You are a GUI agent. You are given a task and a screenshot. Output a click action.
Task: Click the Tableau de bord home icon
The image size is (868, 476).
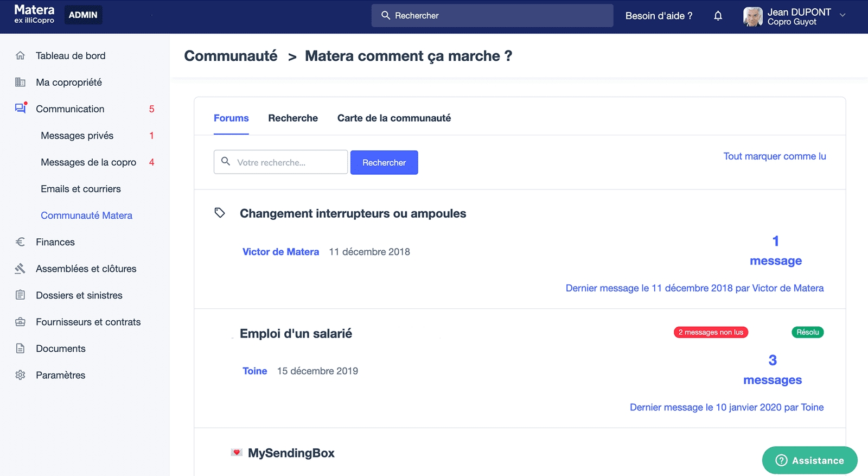coord(20,55)
